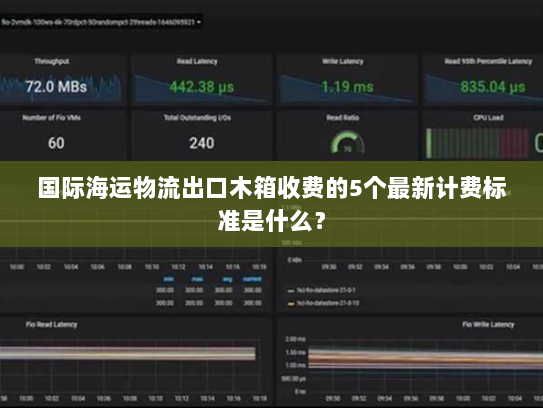Click the 1.19 ms write latency value
This screenshot has width=543, height=408.
(x=347, y=87)
